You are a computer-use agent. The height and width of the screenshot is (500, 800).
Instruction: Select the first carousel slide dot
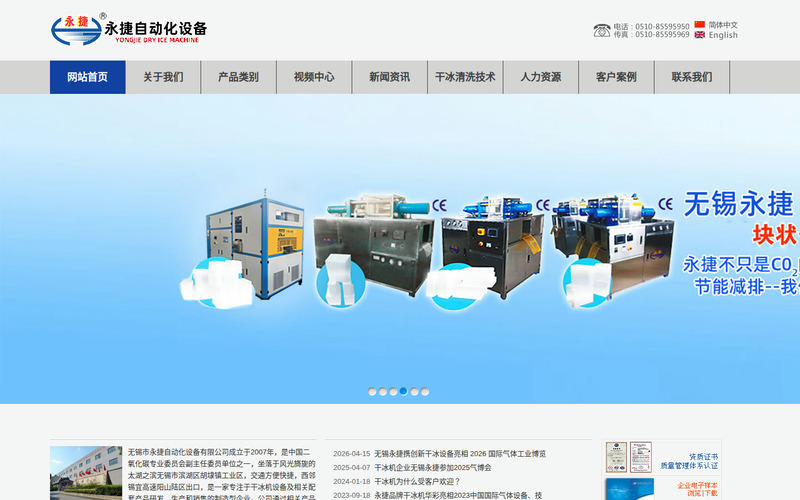point(372,391)
